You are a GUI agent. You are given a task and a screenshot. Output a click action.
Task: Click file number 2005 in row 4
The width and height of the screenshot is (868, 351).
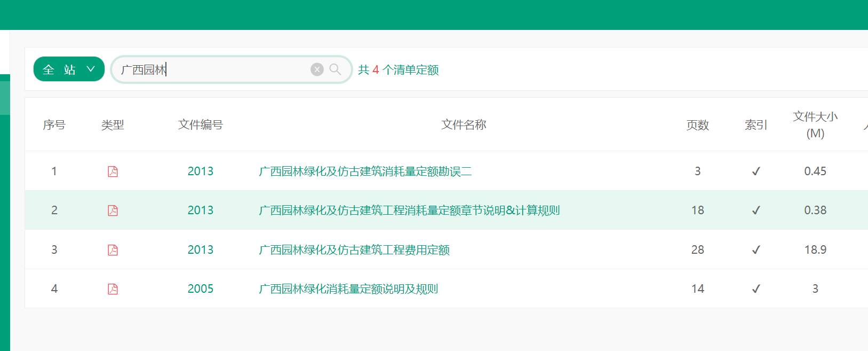pos(201,289)
